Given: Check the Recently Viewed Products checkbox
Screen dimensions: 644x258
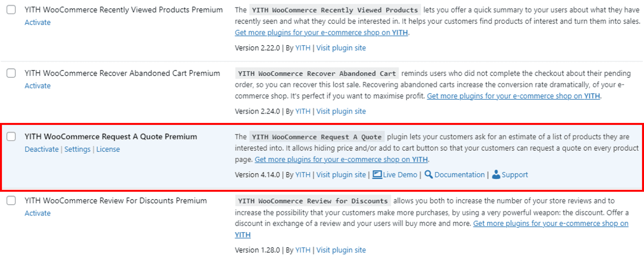Looking at the screenshot, I should click(11, 9).
